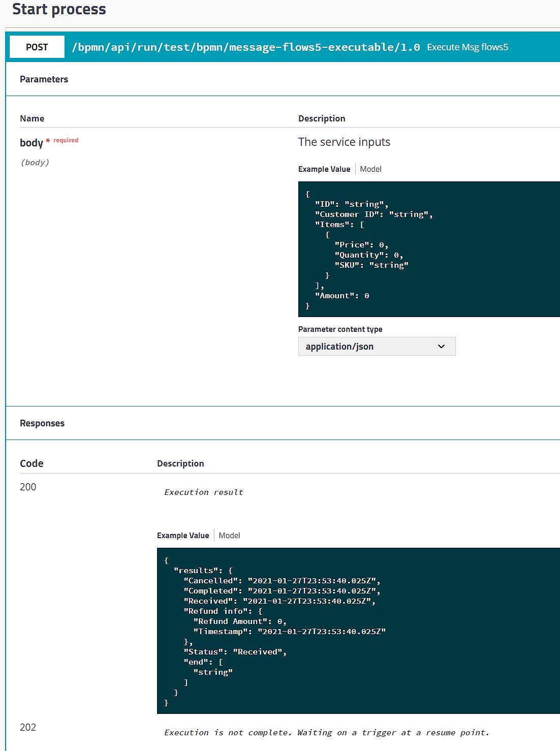Screen dimensions: 560x751
Task: Click the message-flows5-executable endpoint path
Action: 245,47
